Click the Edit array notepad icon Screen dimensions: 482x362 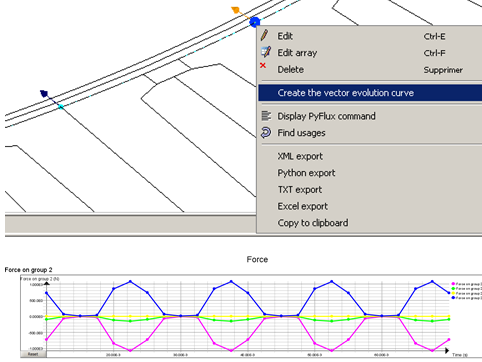pyautogui.click(x=266, y=52)
